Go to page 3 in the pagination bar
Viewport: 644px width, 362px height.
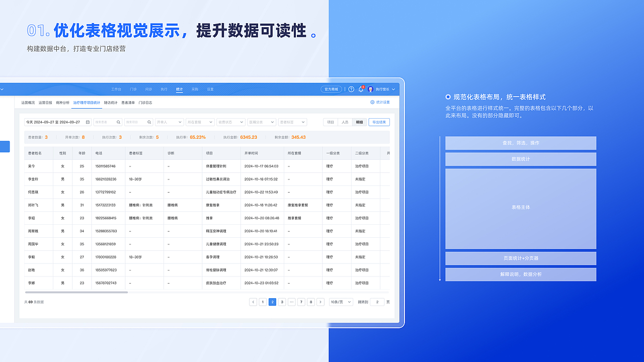[282, 302]
